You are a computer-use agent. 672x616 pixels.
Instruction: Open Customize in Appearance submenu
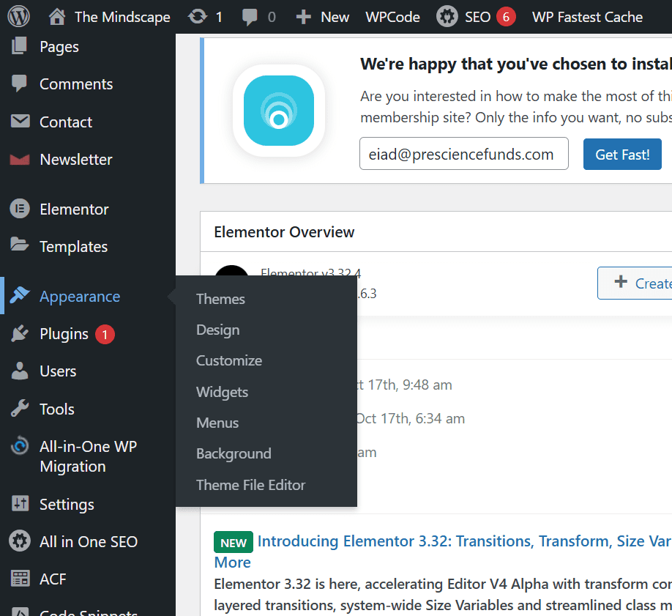[228, 360]
